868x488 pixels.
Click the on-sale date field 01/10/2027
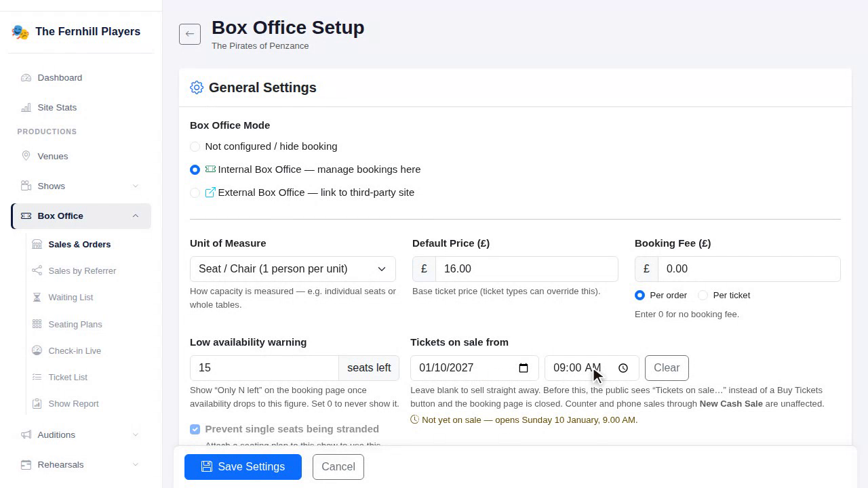pyautogui.click(x=474, y=368)
